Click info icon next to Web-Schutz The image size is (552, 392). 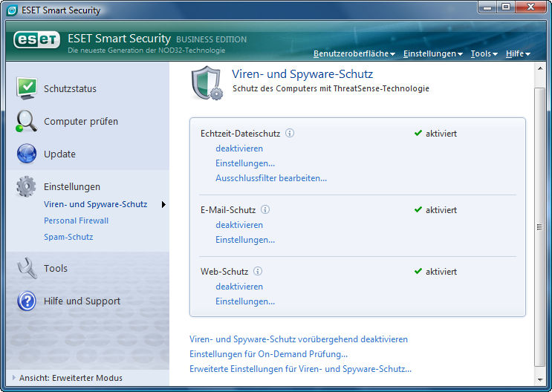tap(258, 271)
